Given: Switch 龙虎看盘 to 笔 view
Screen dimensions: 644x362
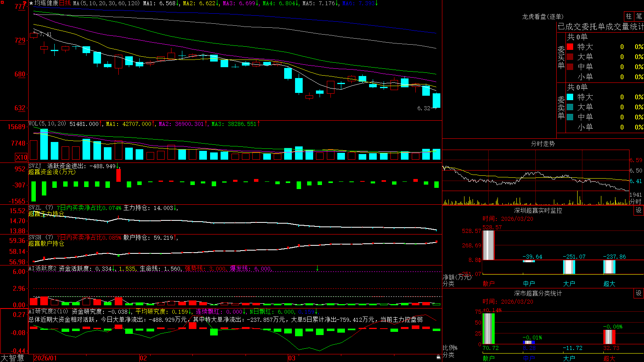Looking at the screenshot, I should [x=639, y=16].
